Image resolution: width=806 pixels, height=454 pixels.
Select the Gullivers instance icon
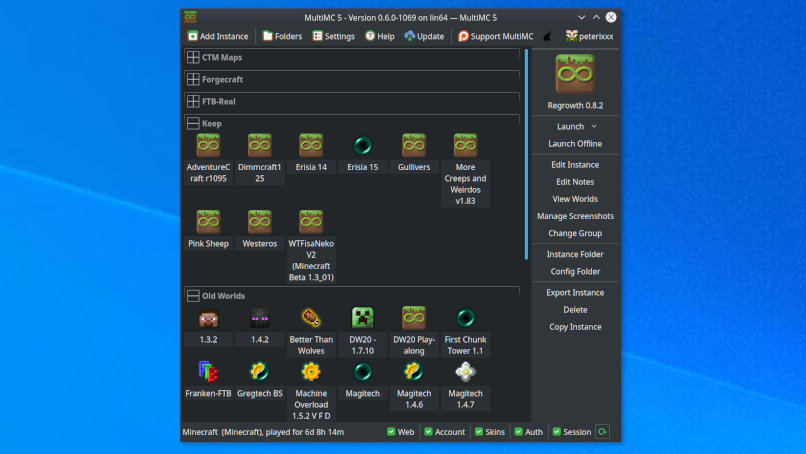[x=414, y=146]
